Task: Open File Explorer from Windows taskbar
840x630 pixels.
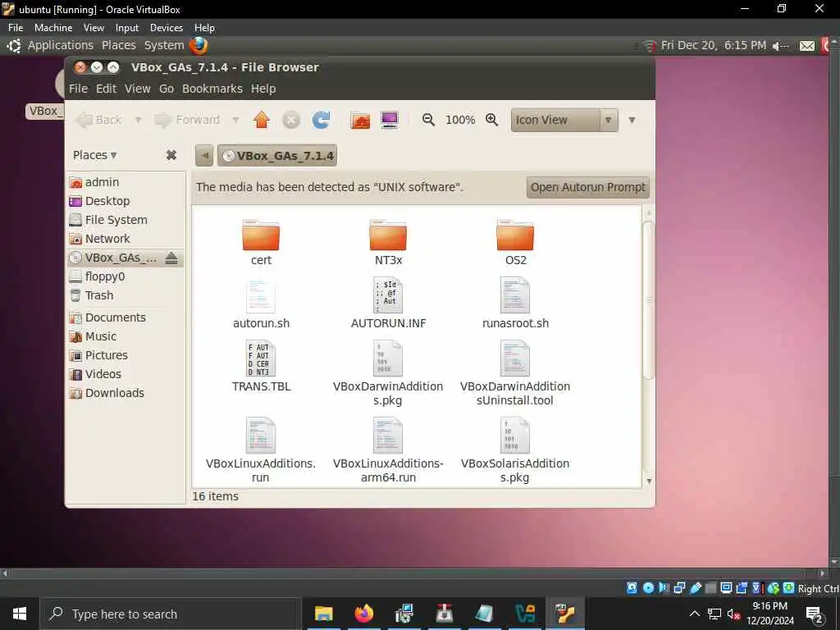Action: point(323,614)
